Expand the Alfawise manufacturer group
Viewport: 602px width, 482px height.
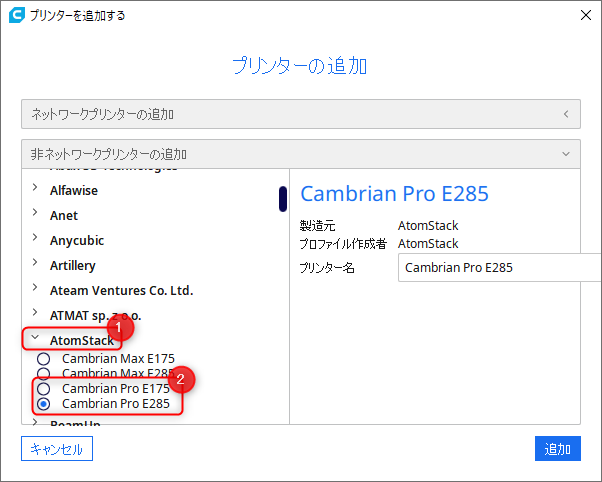[35, 187]
